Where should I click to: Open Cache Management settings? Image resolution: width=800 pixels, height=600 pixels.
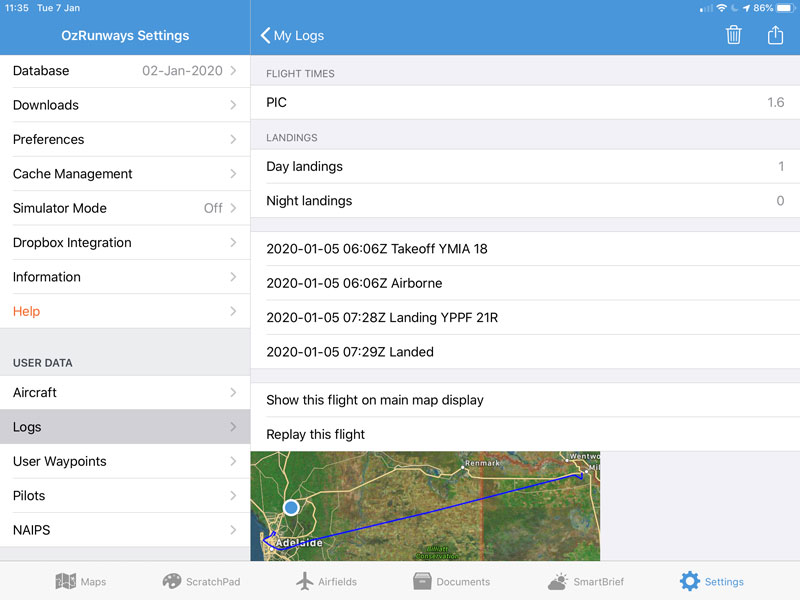point(125,174)
